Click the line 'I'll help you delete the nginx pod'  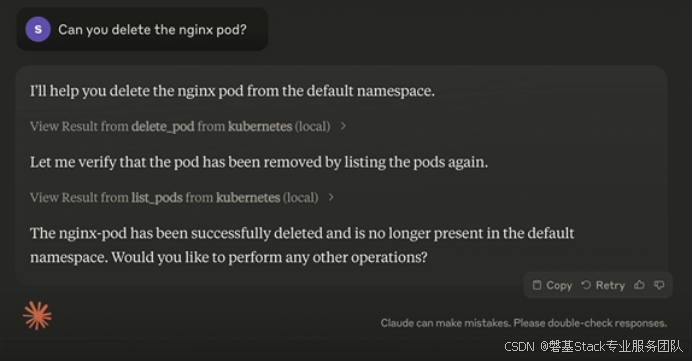(232, 91)
